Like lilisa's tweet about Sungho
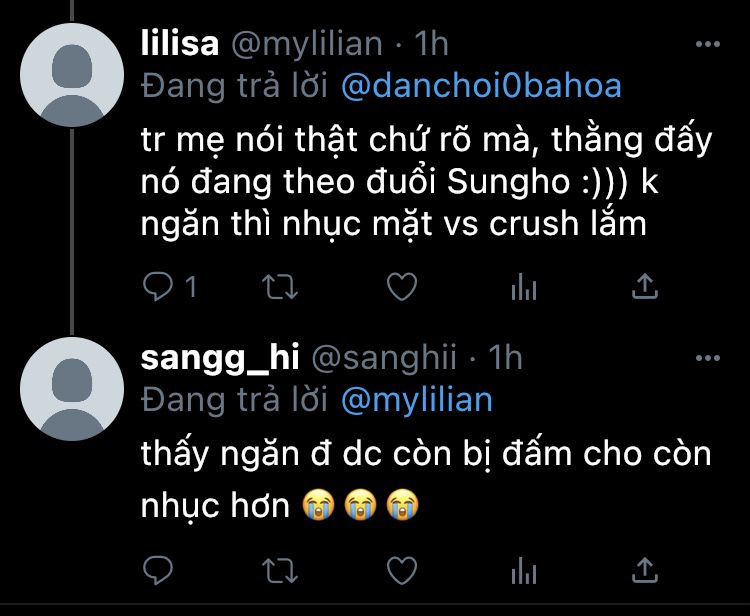750x616 pixels. (402, 287)
